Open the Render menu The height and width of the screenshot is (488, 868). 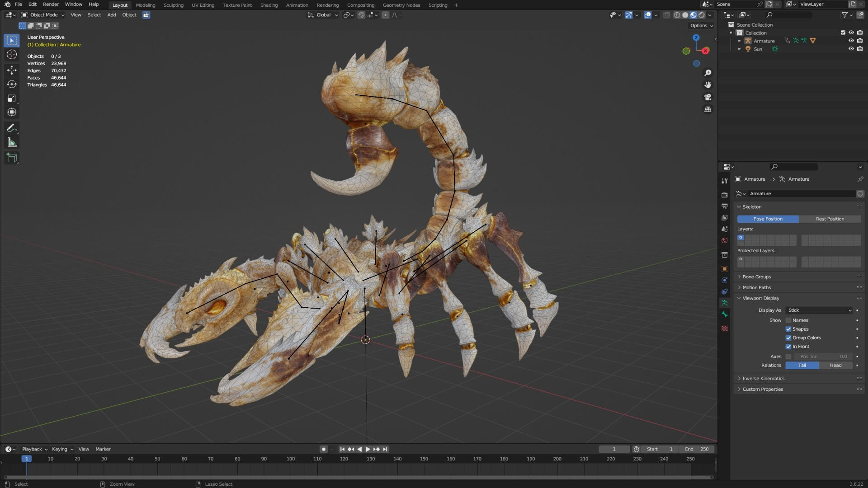coord(51,5)
